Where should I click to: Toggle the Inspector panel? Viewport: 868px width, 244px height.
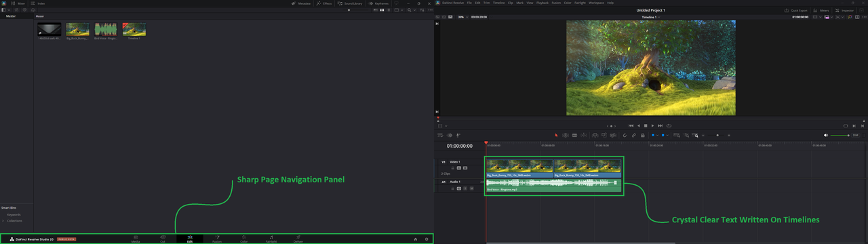845,10
